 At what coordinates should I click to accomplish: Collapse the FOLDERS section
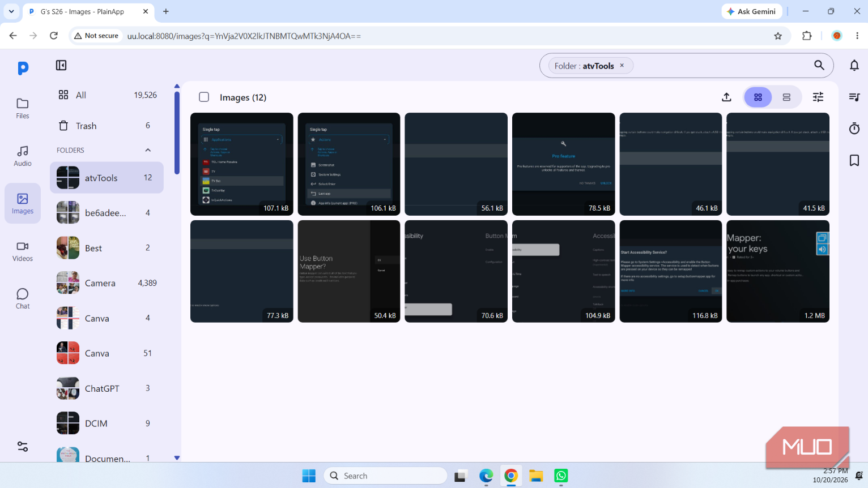tap(148, 150)
